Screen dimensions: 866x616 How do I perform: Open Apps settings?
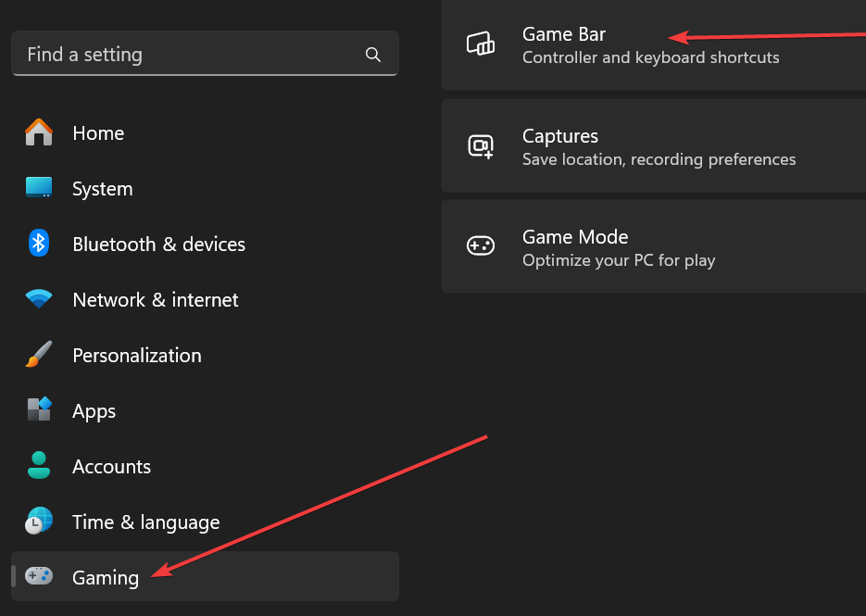[205, 411]
